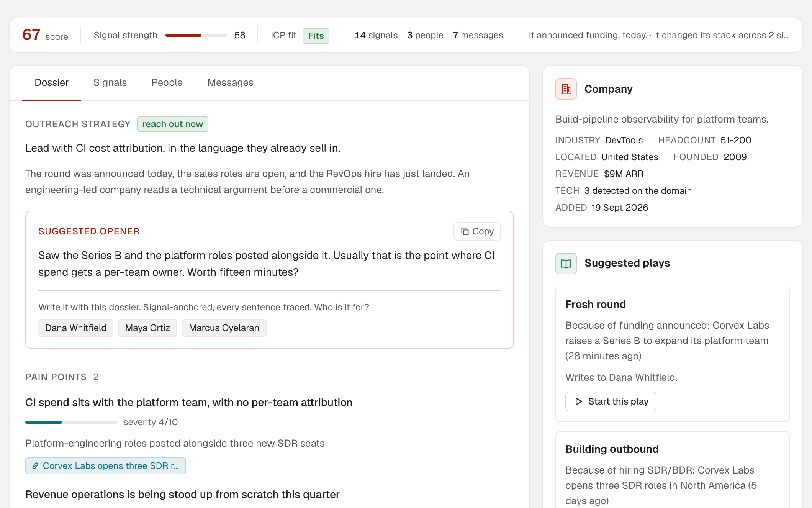Click the DevTools industry value
Viewport: 812px width, 508px height.
(624, 140)
